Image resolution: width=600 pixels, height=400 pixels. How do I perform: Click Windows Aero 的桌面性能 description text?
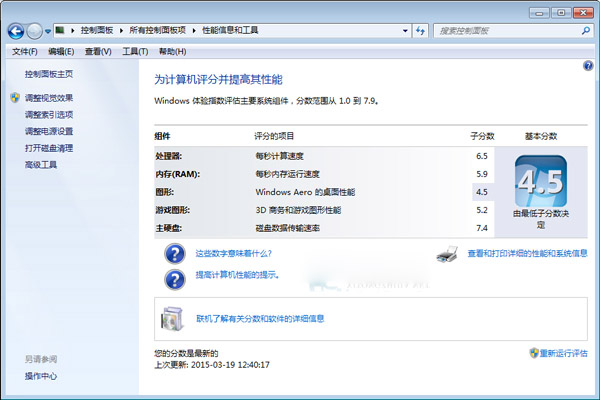[x=305, y=192]
